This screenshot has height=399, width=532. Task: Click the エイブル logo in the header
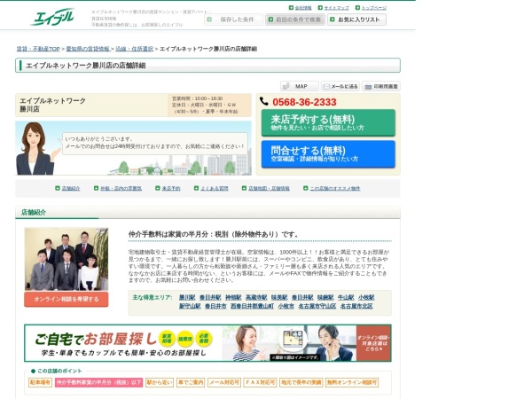coord(52,17)
